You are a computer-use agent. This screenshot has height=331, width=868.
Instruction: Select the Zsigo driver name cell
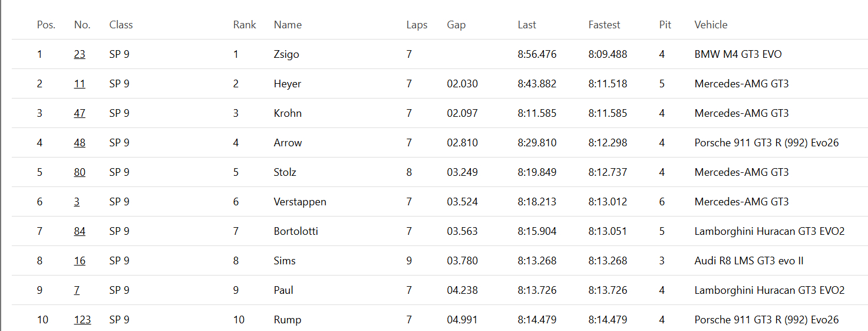point(286,54)
